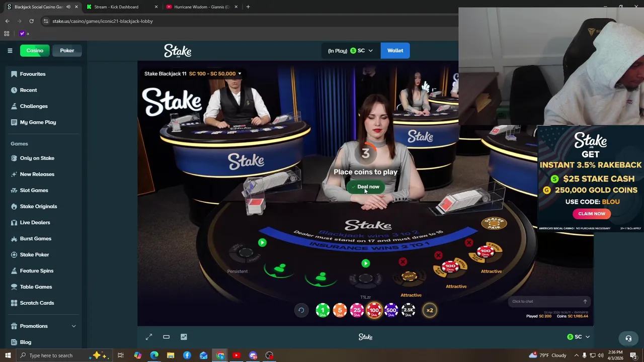
Task: Switch to Hurricane Wisdom YouTube tab
Action: pyautogui.click(x=201, y=7)
